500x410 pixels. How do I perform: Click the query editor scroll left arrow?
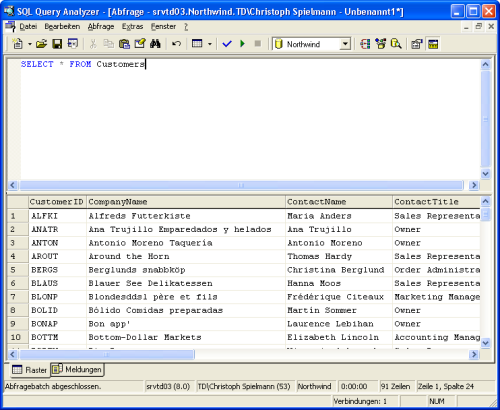(x=13, y=185)
